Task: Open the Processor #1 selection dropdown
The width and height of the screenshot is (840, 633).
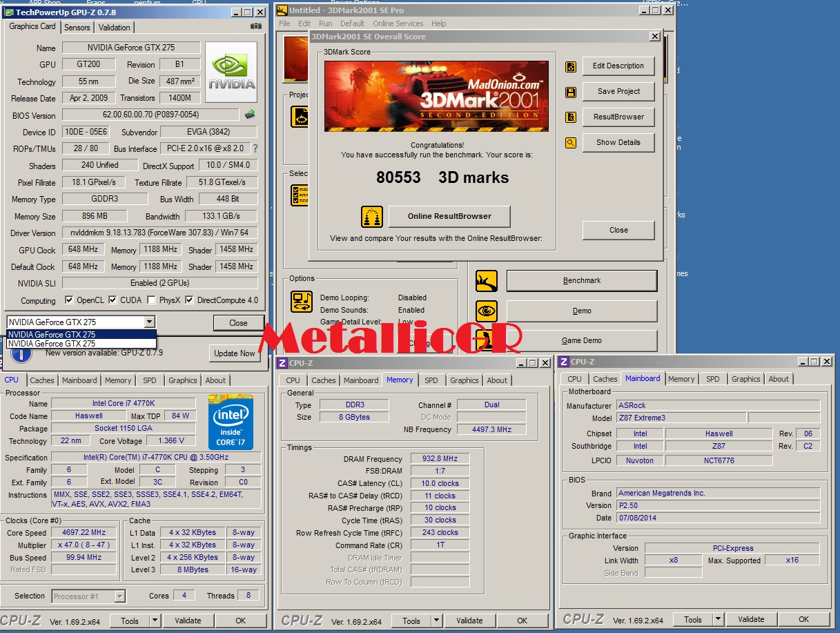Action: click(119, 596)
